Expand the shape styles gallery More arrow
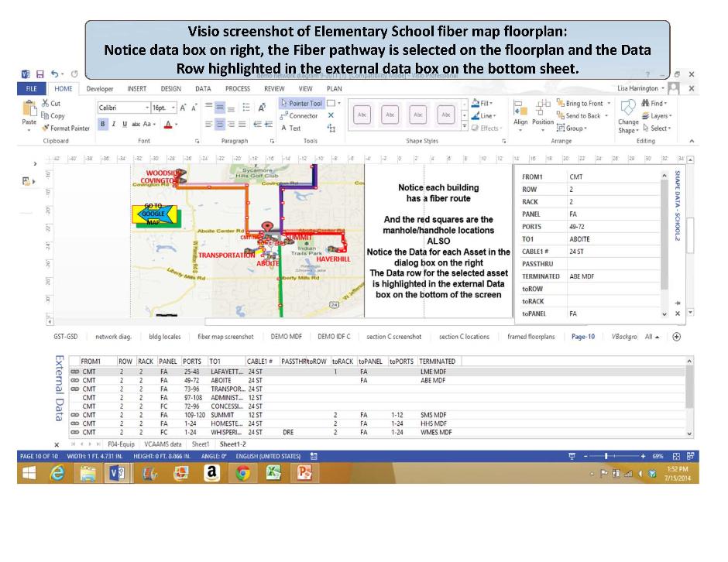Viewport: 728px width, 562px height. (x=464, y=125)
